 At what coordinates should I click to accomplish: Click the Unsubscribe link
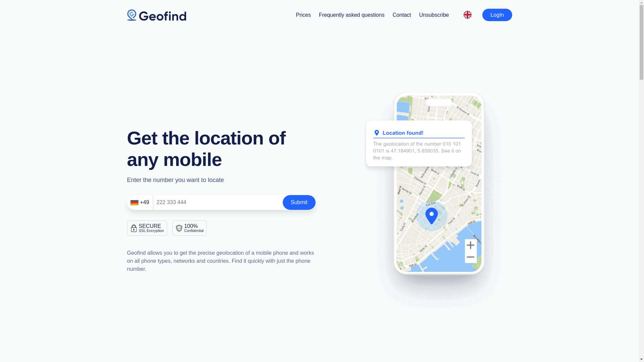point(434,15)
